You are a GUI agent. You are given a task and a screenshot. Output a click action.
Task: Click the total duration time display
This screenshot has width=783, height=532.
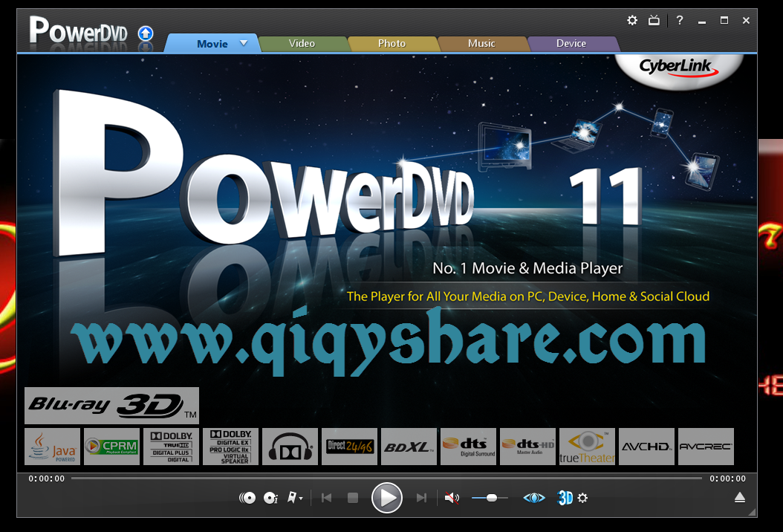(x=727, y=479)
